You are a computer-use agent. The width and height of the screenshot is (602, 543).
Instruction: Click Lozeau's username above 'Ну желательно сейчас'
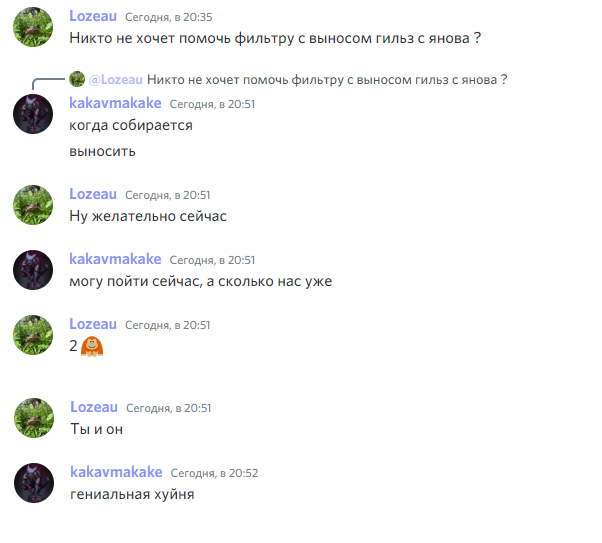(93, 194)
